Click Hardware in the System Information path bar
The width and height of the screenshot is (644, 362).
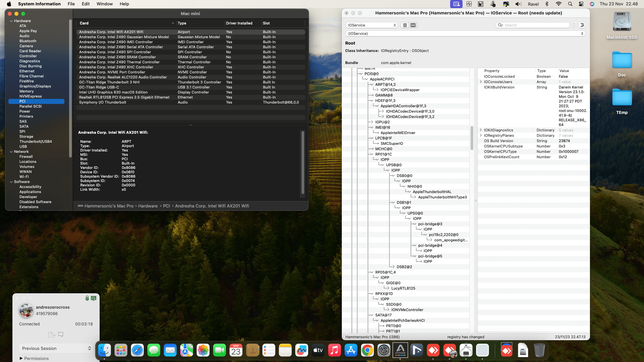click(x=148, y=206)
